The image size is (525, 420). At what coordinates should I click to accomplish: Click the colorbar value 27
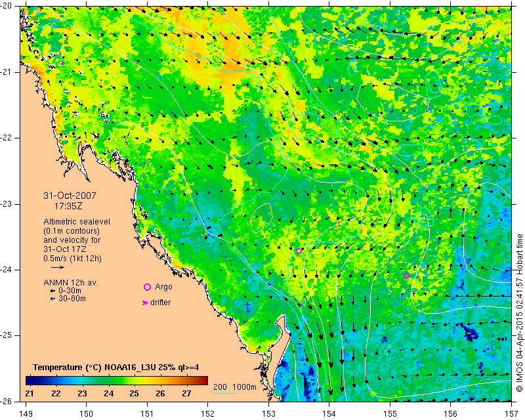pyautogui.click(x=186, y=393)
